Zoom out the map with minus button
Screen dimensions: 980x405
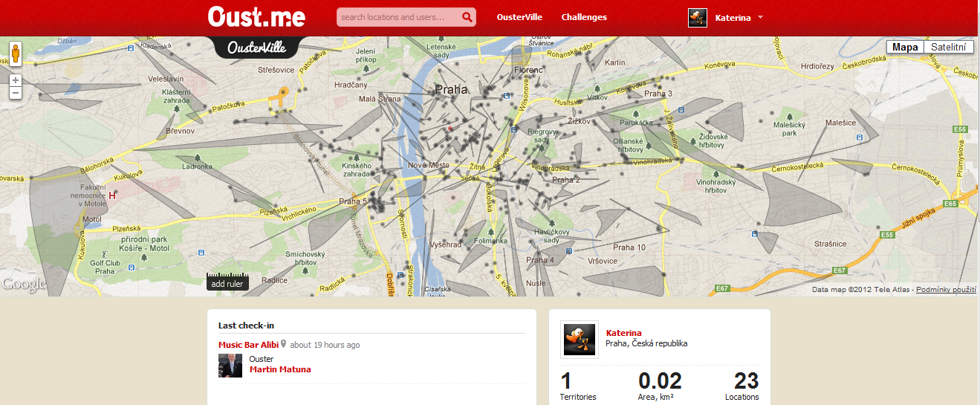[16, 93]
